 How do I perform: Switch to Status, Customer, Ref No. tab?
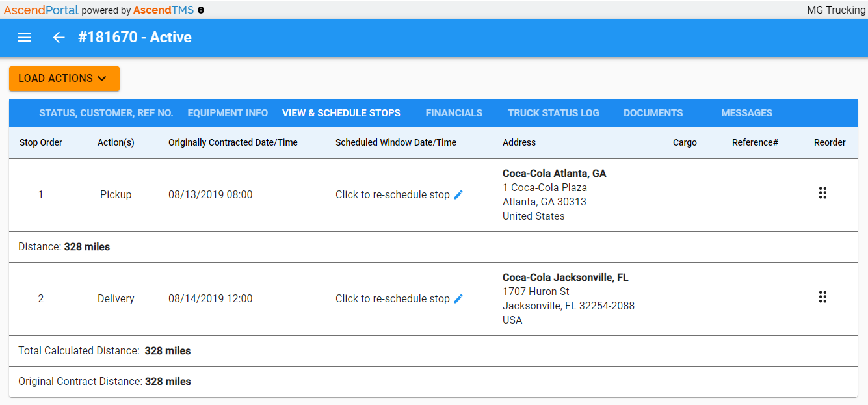(106, 113)
